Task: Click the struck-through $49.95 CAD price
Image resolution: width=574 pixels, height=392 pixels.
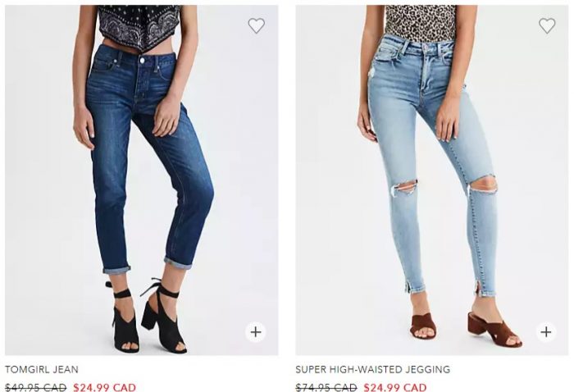Action: point(35,387)
